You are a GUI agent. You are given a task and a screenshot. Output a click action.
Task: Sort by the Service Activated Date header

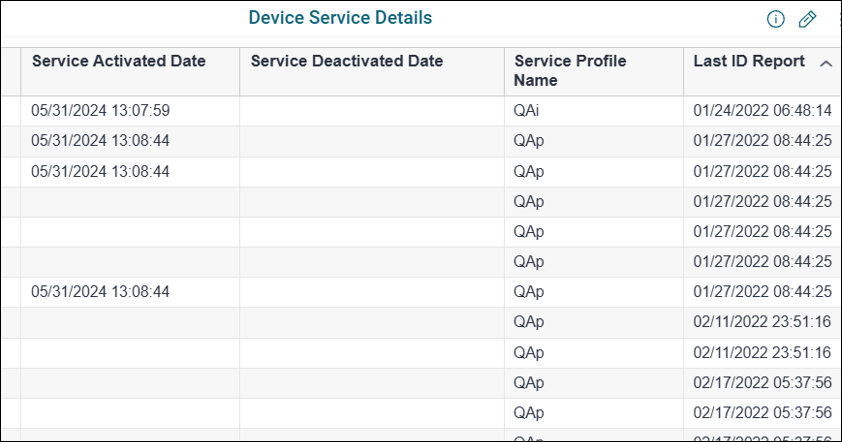(x=119, y=61)
